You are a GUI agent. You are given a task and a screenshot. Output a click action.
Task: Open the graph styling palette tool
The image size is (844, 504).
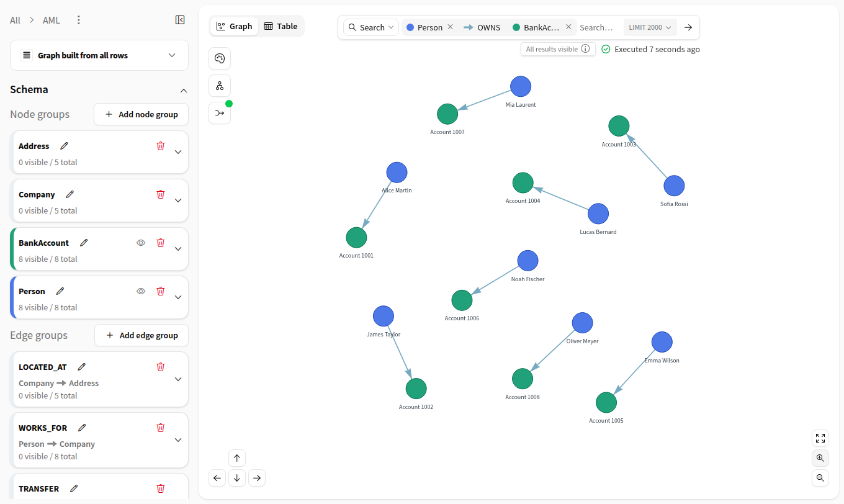tap(220, 58)
